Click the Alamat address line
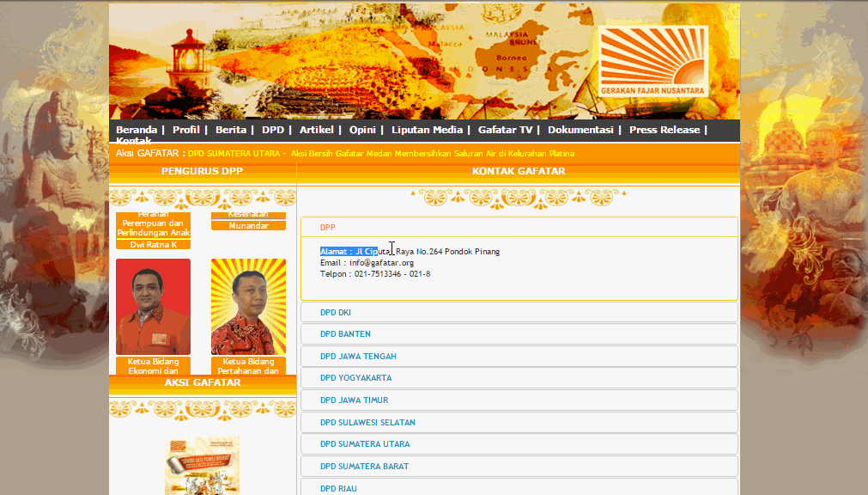This screenshot has height=495, width=868. 410,252
